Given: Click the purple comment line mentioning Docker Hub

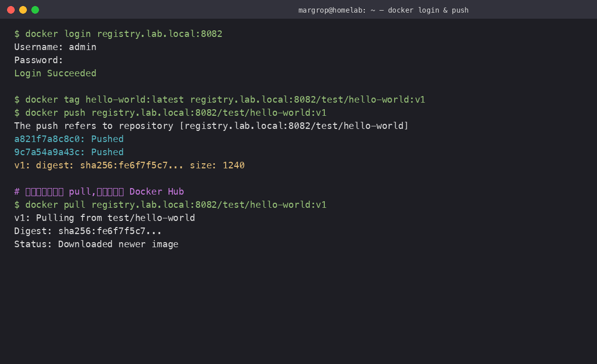Looking at the screenshot, I should 99,192.
